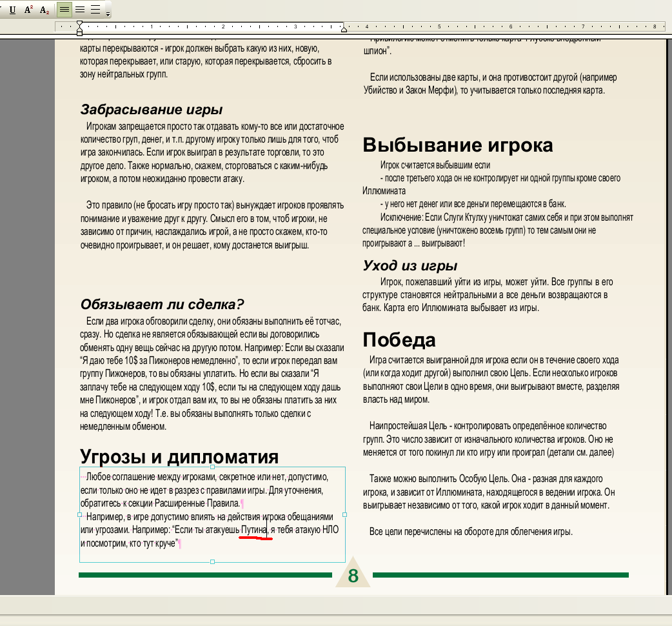Apply subscript formatting

point(44,10)
